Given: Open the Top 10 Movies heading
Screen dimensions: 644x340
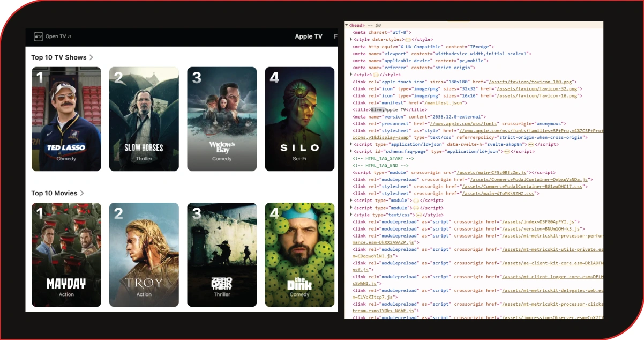Looking at the screenshot, I should tap(54, 193).
